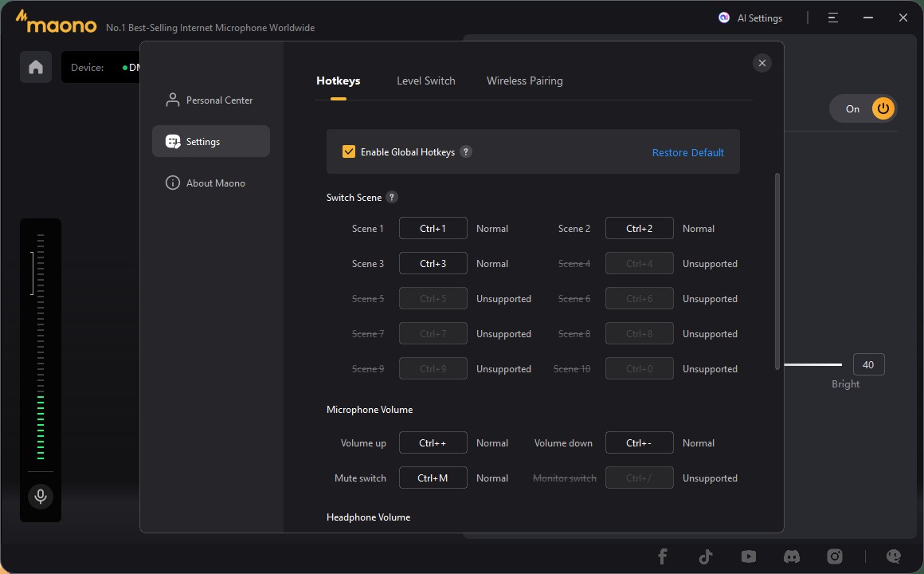Mute the microphone using mic icon
This screenshot has height=574, width=924.
(x=41, y=497)
